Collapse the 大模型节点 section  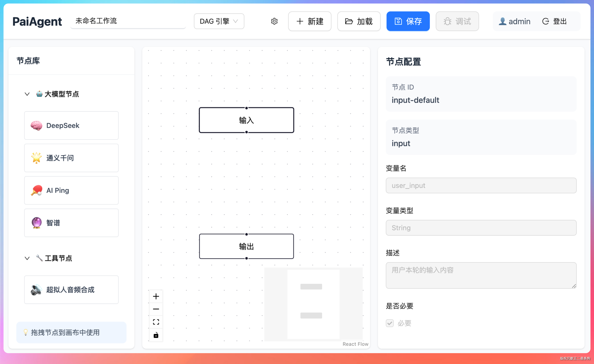tap(27, 94)
